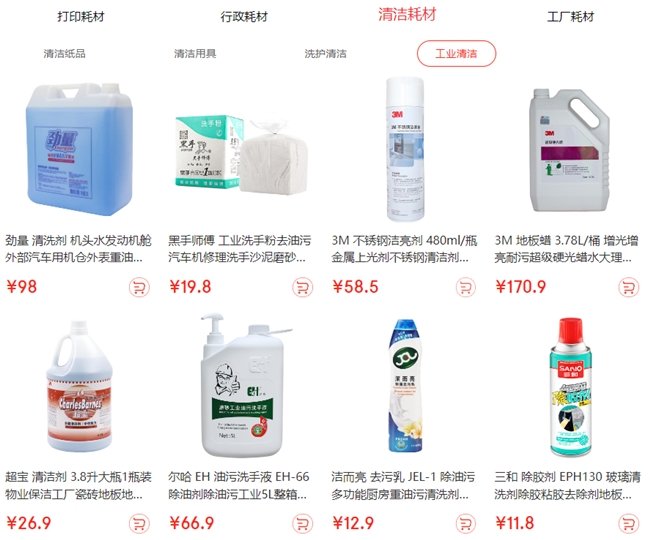Open 超宝 清洁剂 product title link
Image resolution: width=650 pixels, height=540 pixels.
point(78,485)
